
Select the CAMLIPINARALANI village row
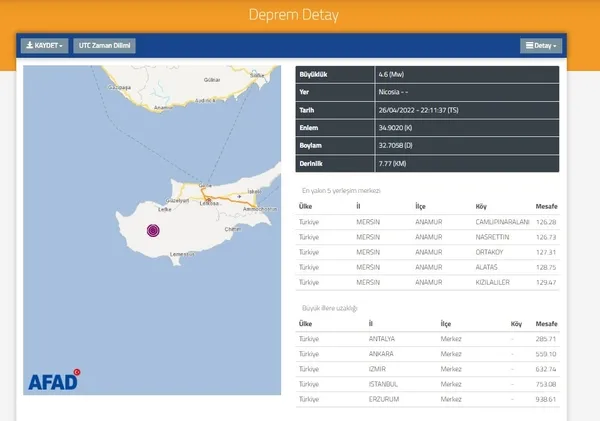427,222
